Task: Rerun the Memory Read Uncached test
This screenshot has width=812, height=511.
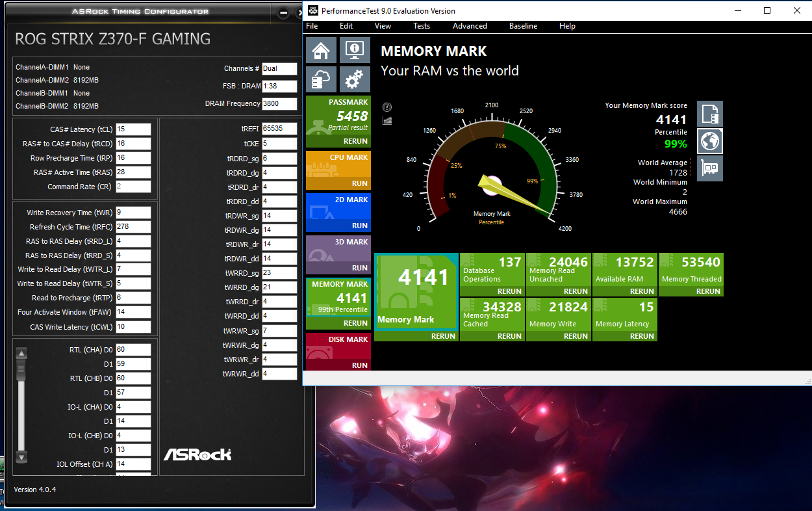Action: click(576, 291)
